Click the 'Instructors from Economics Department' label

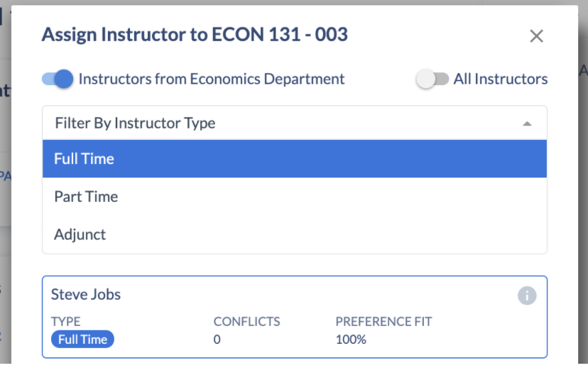[212, 79]
